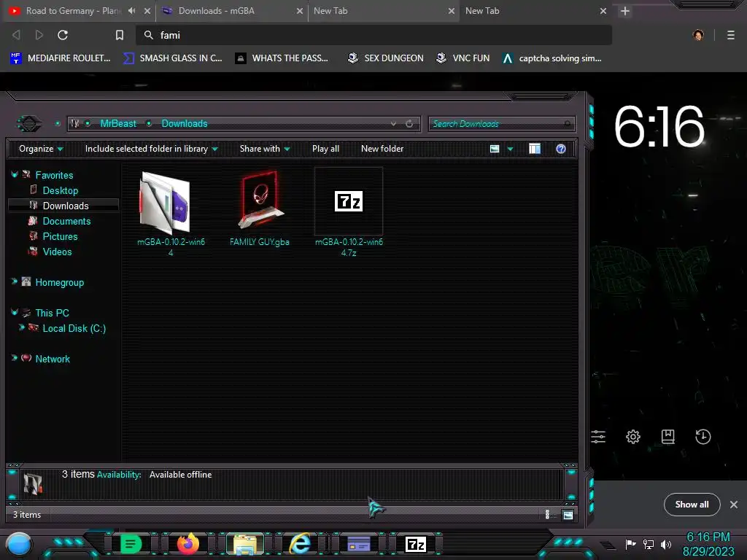747x560 pixels.
Task: Click the browser back arrow
Action: [16, 35]
